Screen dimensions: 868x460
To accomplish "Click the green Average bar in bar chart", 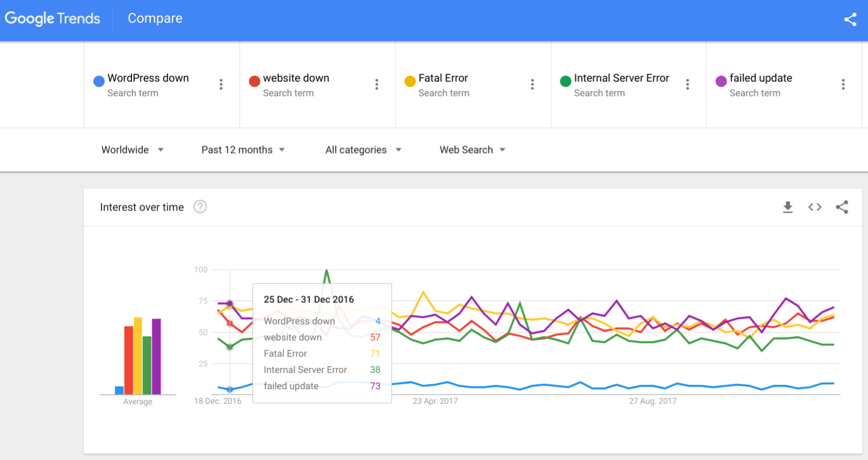I will (147, 365).
